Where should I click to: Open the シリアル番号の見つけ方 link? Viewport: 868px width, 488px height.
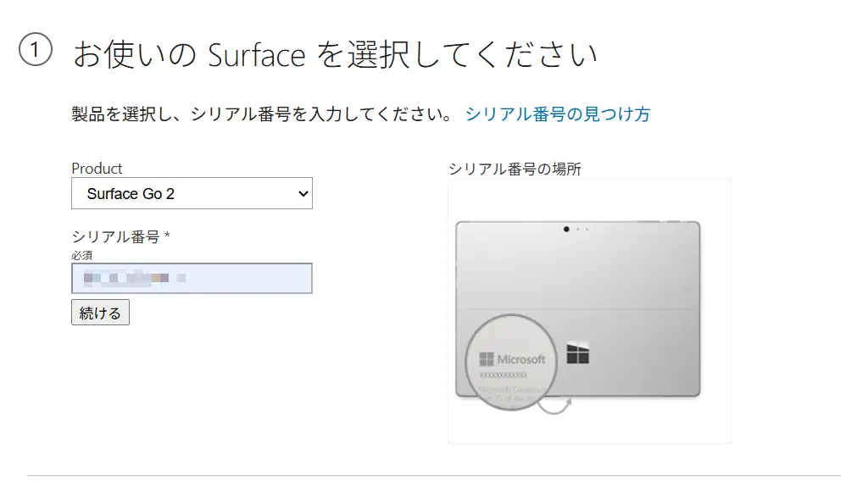tap(557, 114)
